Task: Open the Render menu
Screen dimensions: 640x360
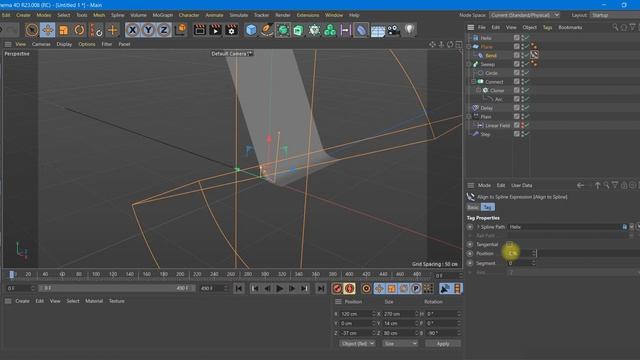Action: (282, 15)
